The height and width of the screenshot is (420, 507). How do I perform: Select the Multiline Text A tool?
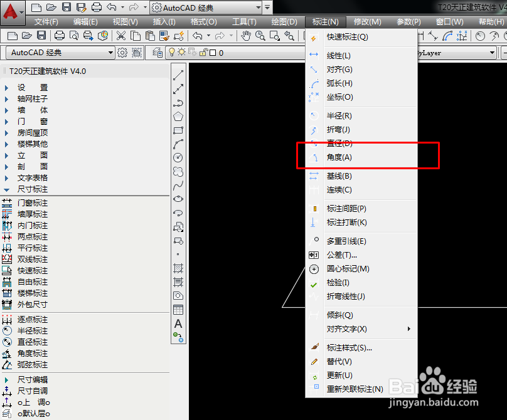[178, 323]
